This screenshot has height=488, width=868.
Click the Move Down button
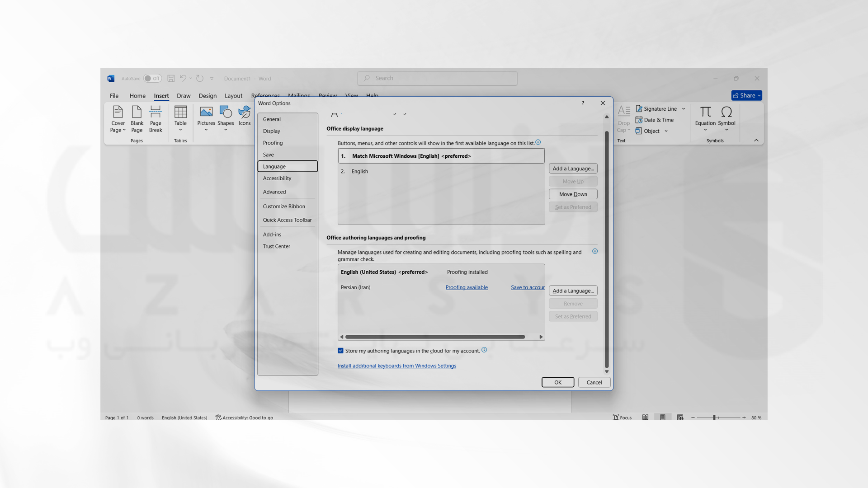coord(573,194)
